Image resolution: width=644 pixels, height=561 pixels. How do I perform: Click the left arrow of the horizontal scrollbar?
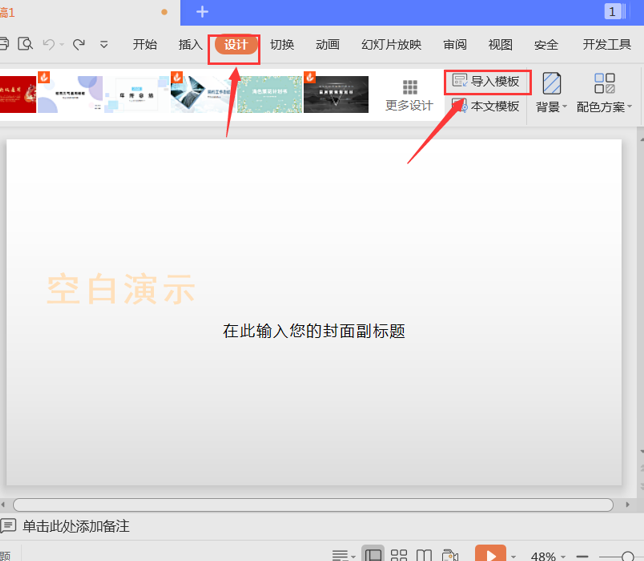coord(3,505)
